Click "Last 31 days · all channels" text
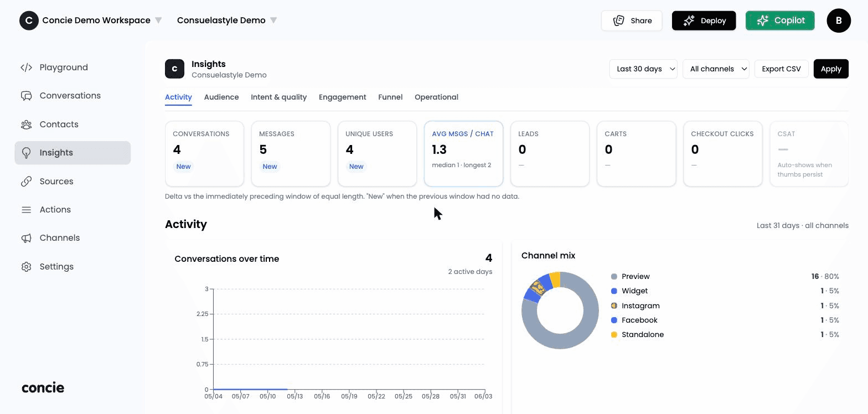This screenshot has height=414, width=868. 803,225
